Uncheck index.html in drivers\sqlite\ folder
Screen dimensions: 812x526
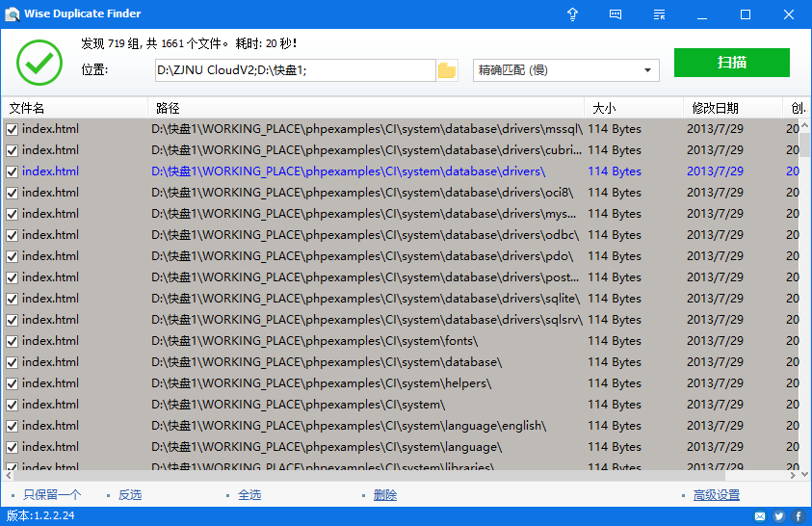(x=12, y=300)
